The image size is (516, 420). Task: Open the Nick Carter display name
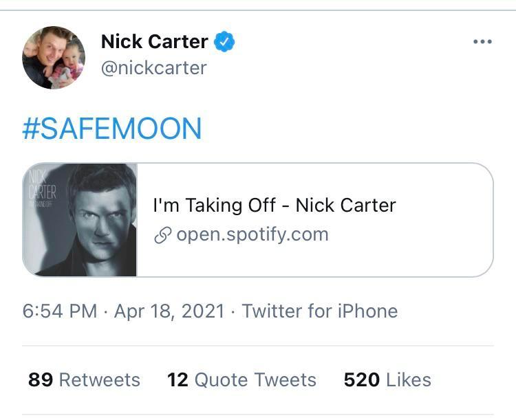coord(154,42)
